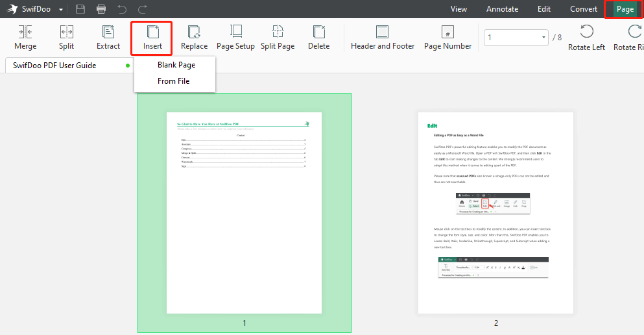Click the Merge pages tool
The height and width of the screenshot is (335, 644).
[25, 38]
